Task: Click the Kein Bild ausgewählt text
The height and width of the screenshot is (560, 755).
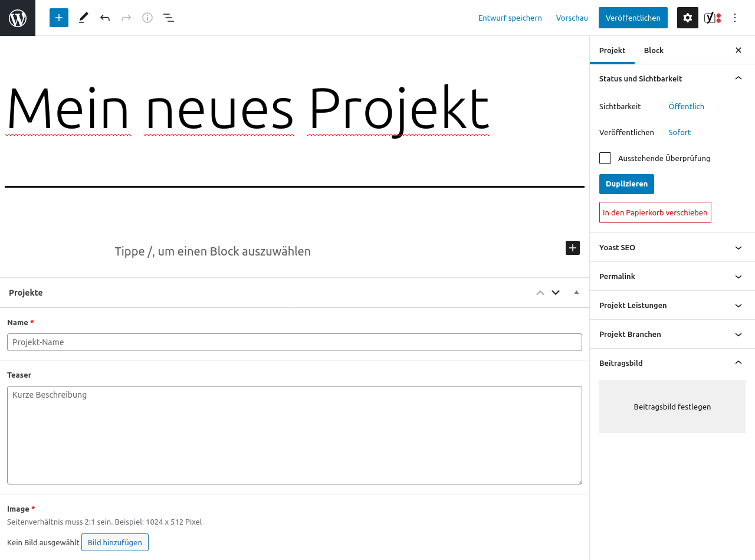Action: point(43,542)
